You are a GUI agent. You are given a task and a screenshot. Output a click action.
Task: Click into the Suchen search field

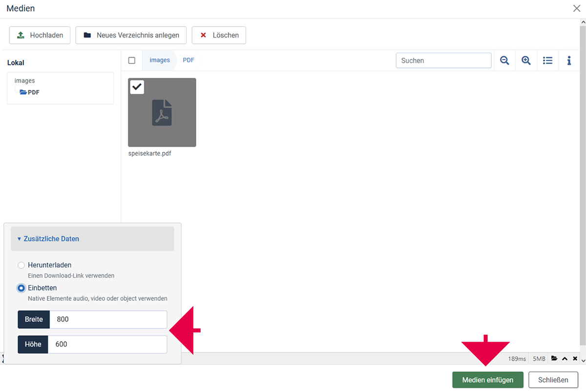click(x=443, y=61)
